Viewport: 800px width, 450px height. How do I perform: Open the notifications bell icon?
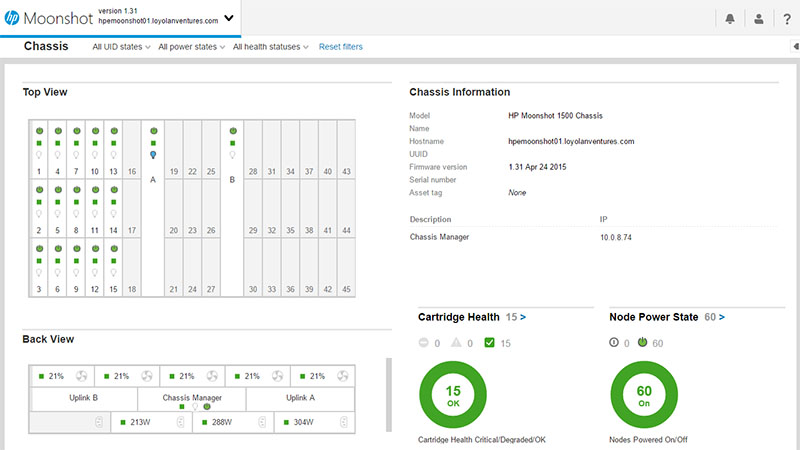click(732, 18)
